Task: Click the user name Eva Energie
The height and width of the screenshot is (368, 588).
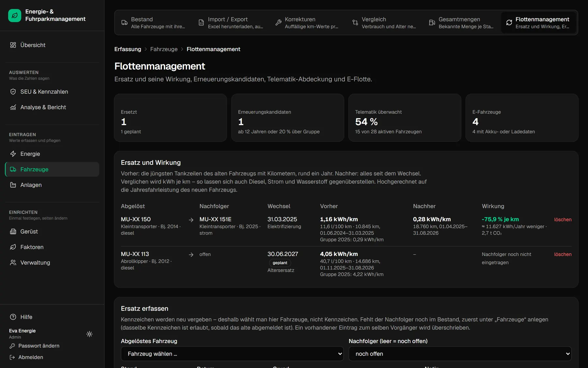Action: click(x=22, y=331)
